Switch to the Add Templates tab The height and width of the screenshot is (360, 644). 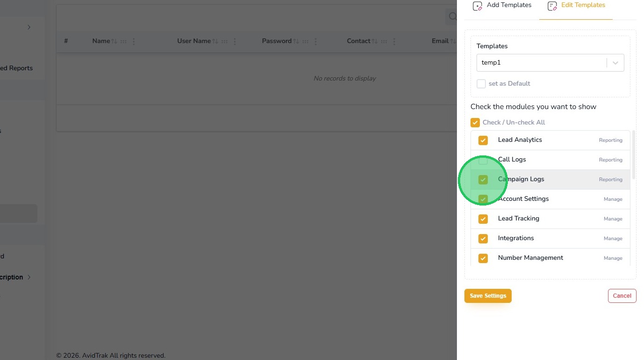coord(502,6)
